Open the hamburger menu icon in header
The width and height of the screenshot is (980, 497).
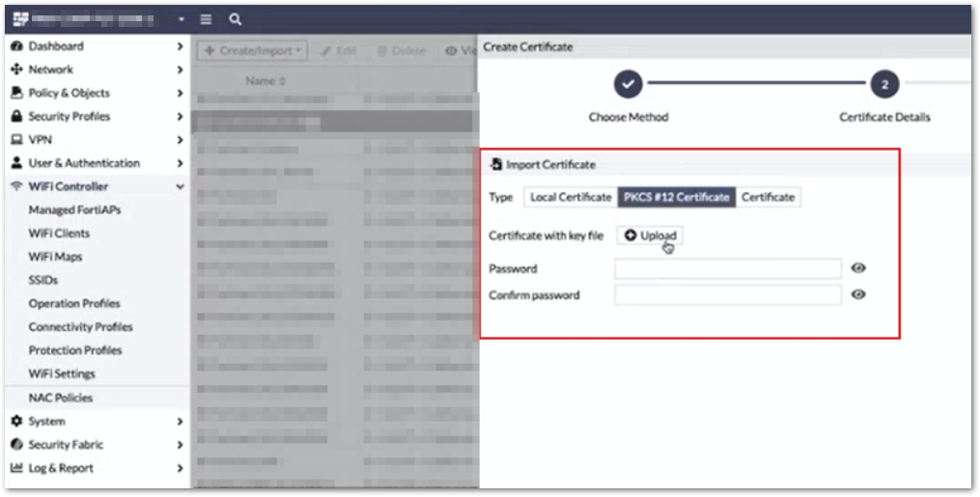click(x=206, y=19)
